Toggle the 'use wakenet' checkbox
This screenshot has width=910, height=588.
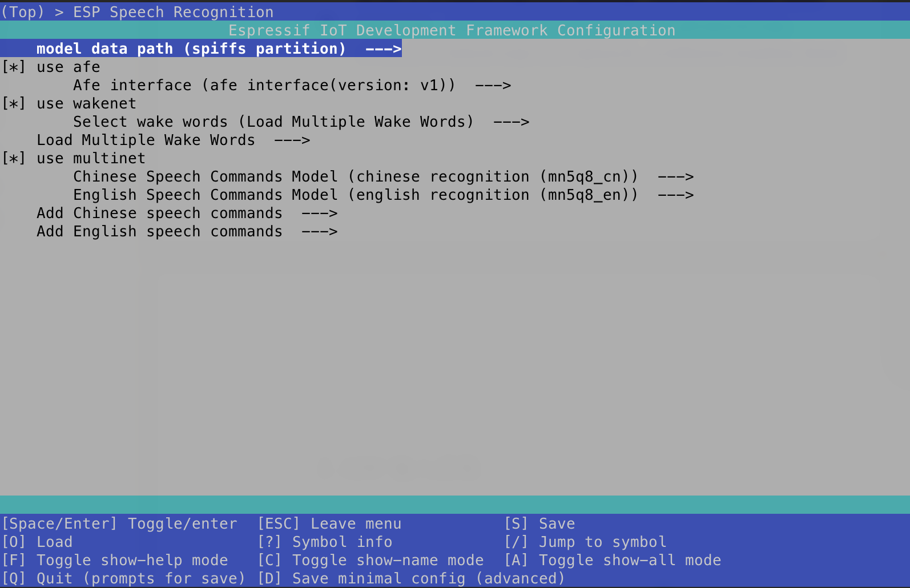[x=14, y=103]
